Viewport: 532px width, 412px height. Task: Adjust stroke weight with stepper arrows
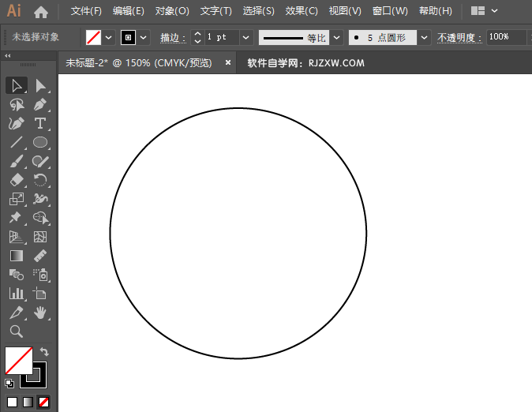tap(198, 38)
